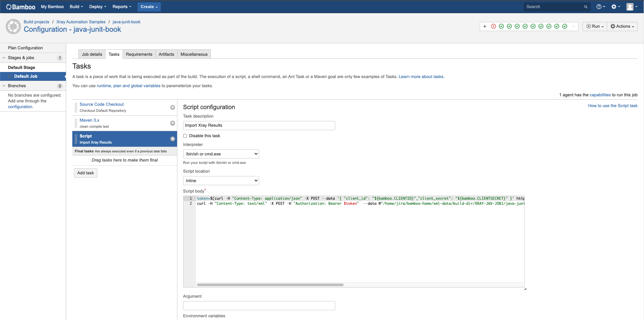Open Plan Configuration in sidebar
Viewport: 644px width, 320px height.
(x=25, y=48)
